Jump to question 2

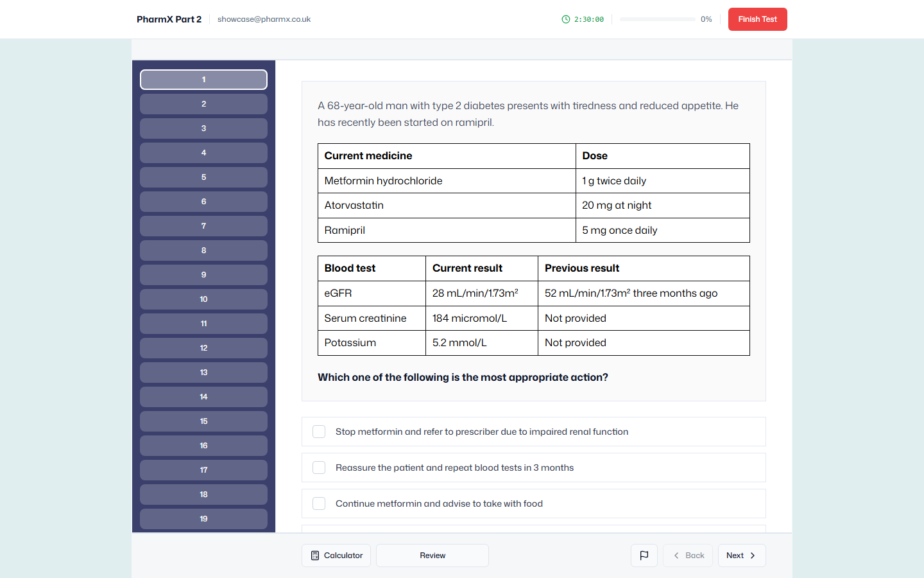(204, 104)
